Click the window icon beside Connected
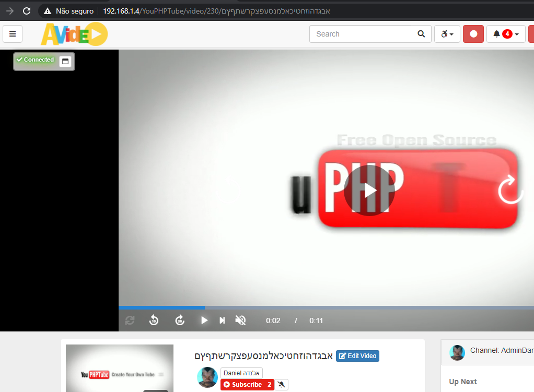The image size is (534, 392). (65, 61)
